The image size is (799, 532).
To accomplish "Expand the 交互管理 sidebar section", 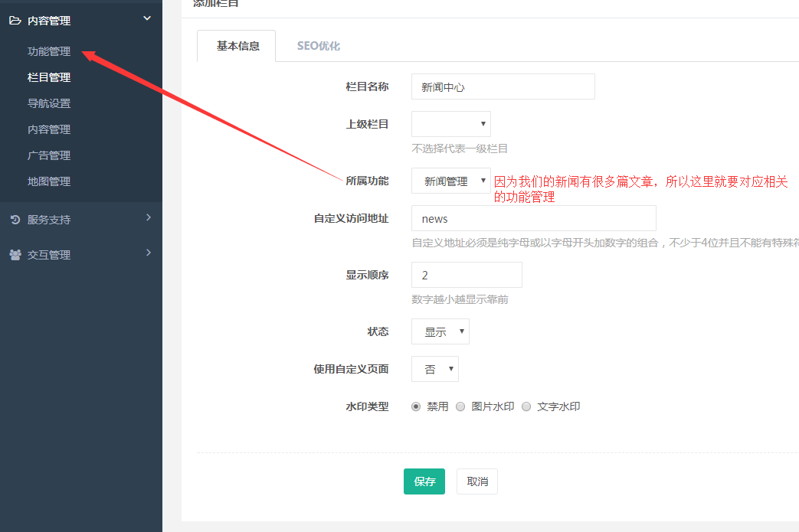I will pos(149,253).
